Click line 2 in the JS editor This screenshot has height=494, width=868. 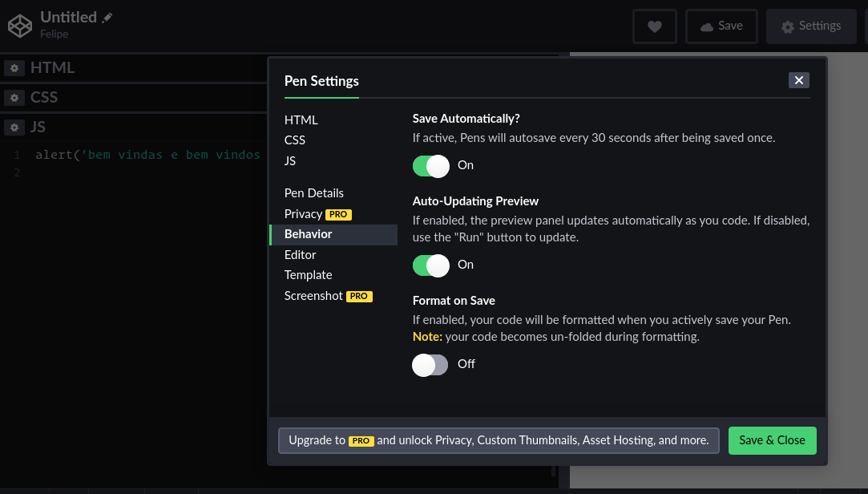coord(120,172)
